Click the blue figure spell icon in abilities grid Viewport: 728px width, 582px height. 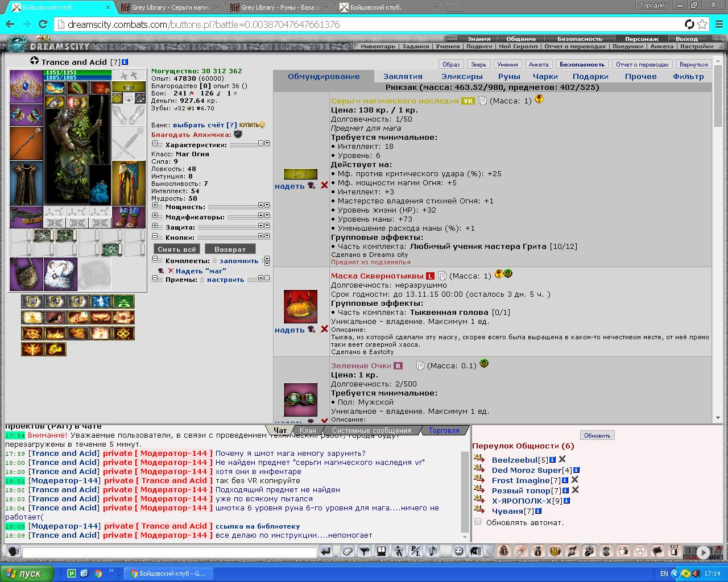point(101,301)
